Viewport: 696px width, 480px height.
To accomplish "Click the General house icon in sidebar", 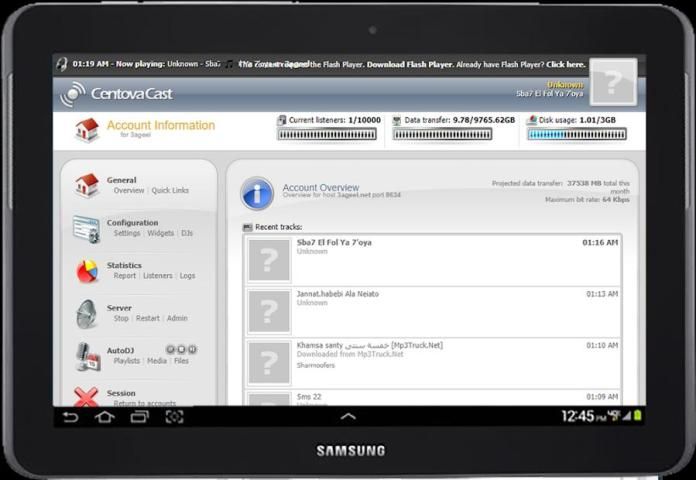I will click(87, 185).
